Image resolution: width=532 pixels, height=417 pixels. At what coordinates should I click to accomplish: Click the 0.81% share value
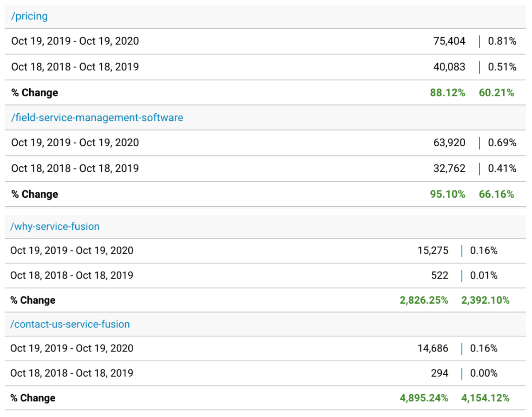(x=502, y=41)
